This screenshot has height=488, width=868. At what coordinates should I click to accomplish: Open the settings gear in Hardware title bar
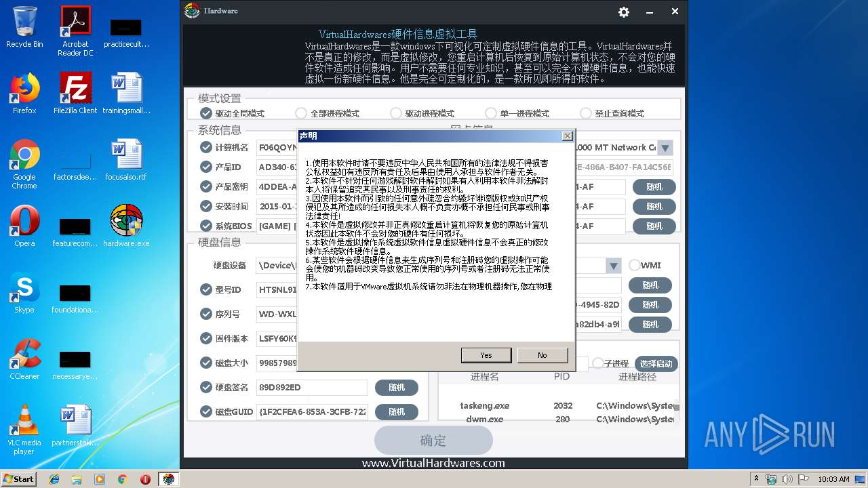(x=624, y=12)
